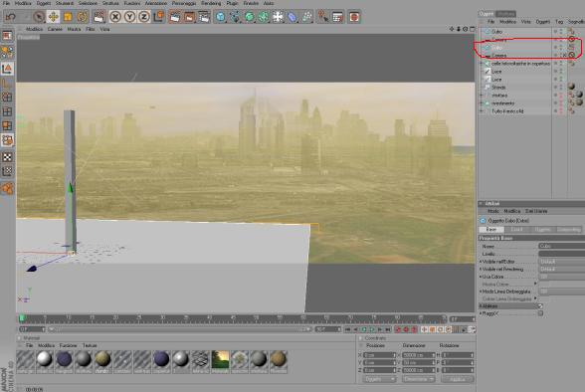Toggle the Raggi X checkbox

click(x=540, y=313)
